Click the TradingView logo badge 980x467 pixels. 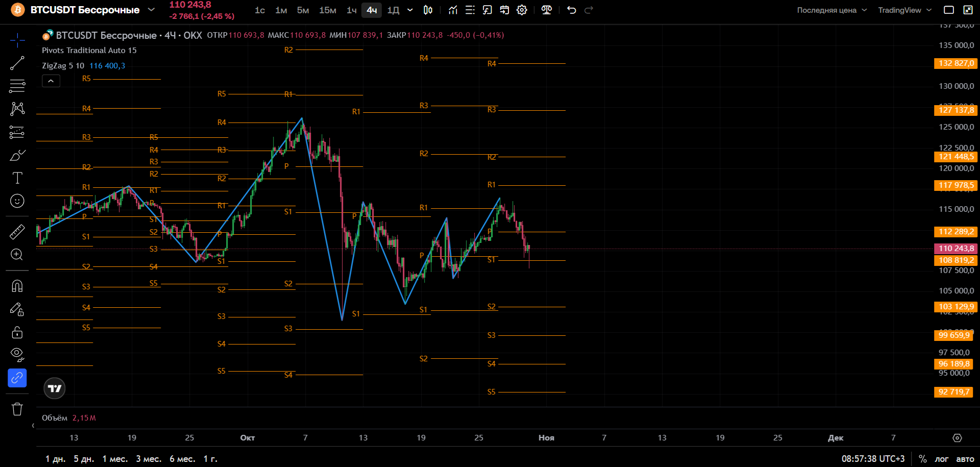[55, 388]
